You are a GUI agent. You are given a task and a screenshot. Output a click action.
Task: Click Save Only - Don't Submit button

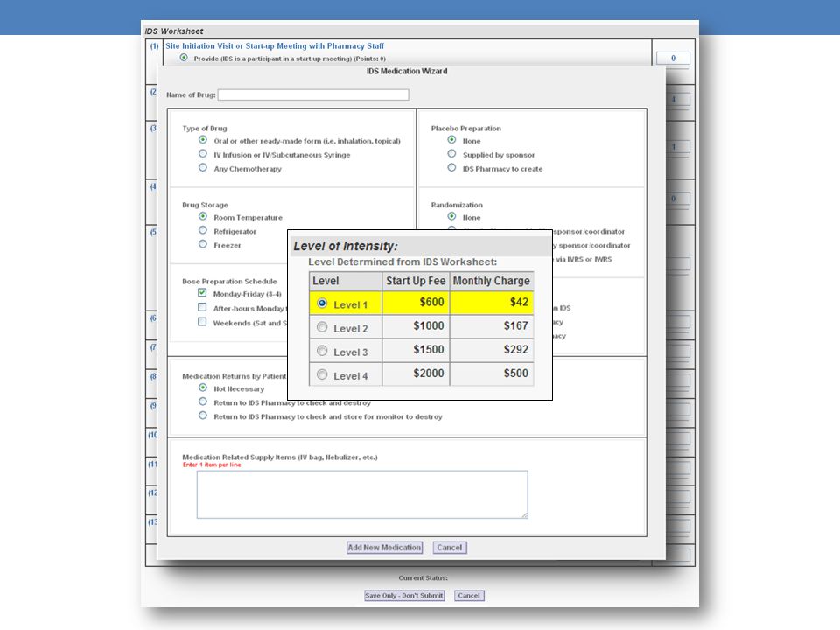coord(404,596)
